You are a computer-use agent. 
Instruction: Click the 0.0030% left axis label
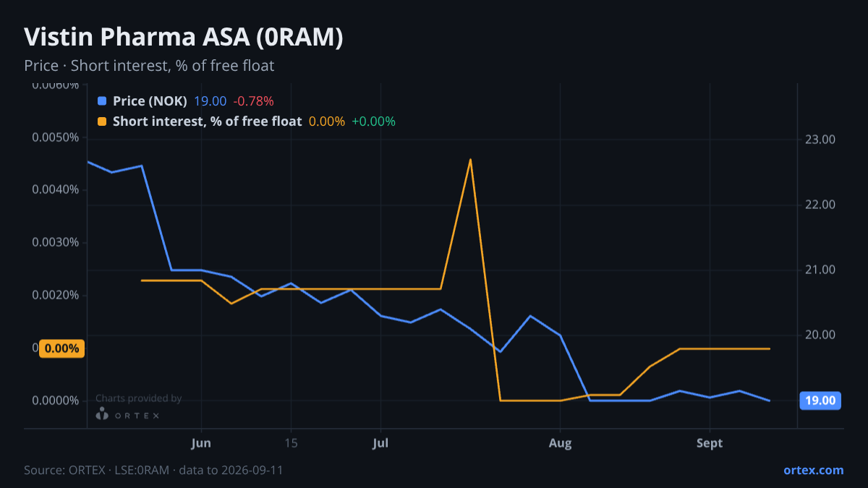[55, 242]
